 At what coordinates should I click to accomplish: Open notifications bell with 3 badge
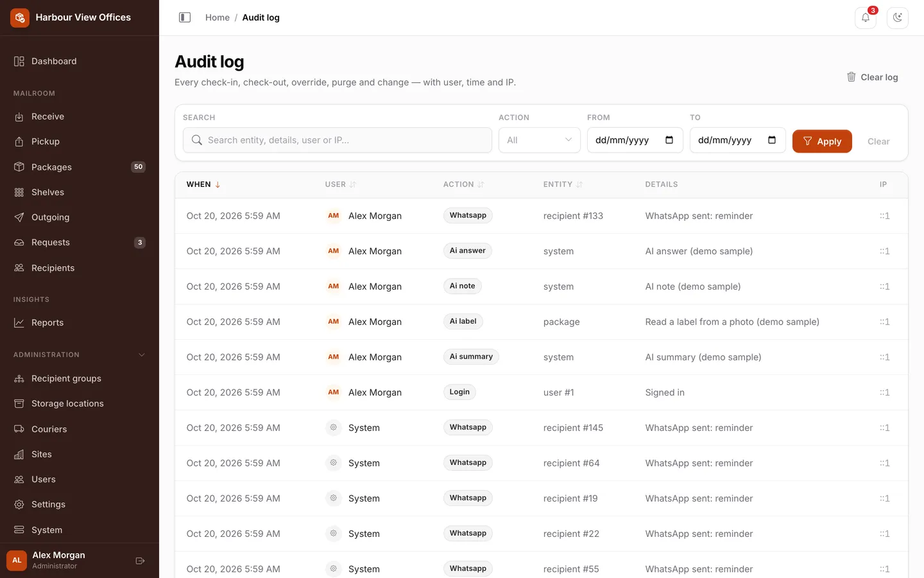[866, 17]
